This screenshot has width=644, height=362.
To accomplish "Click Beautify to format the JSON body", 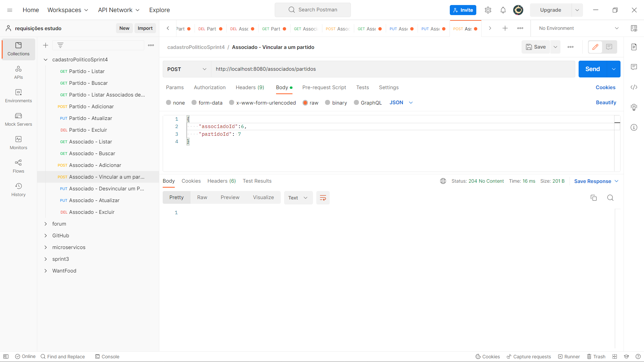I will click(606, 103).
